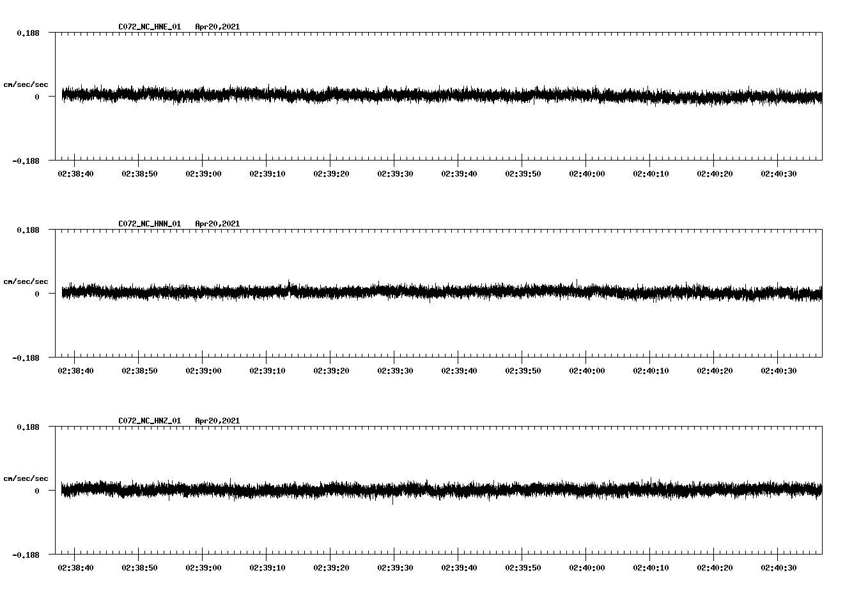Select the C072_NC_HNE_01 channel label
The height and width of the screenshot is (591, 868).
coord(149,27)
